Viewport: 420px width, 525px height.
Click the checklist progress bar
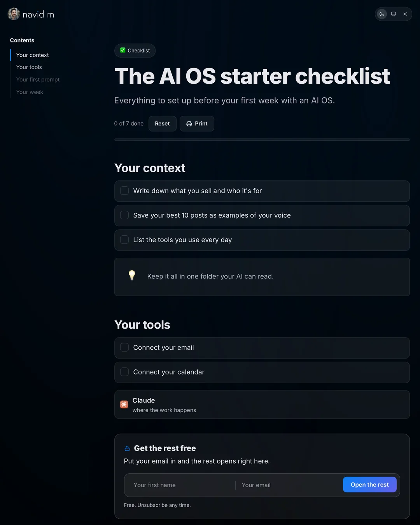point(262,140)
